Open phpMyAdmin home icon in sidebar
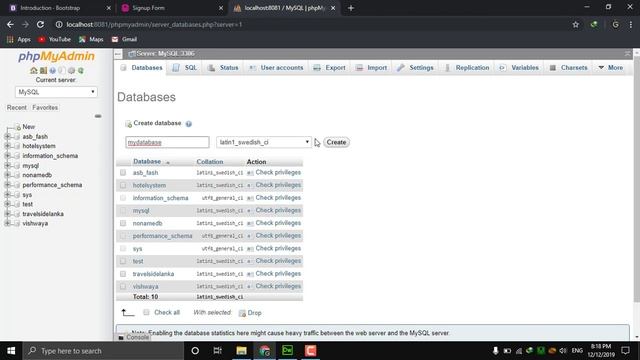 click(x=34, y=71)
